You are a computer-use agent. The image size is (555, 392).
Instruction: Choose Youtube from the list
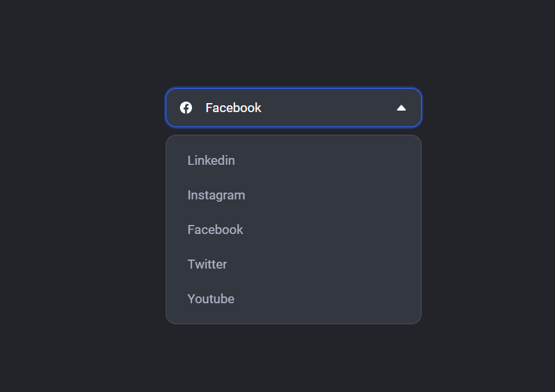pyautogui.click(x=211, y=299)
